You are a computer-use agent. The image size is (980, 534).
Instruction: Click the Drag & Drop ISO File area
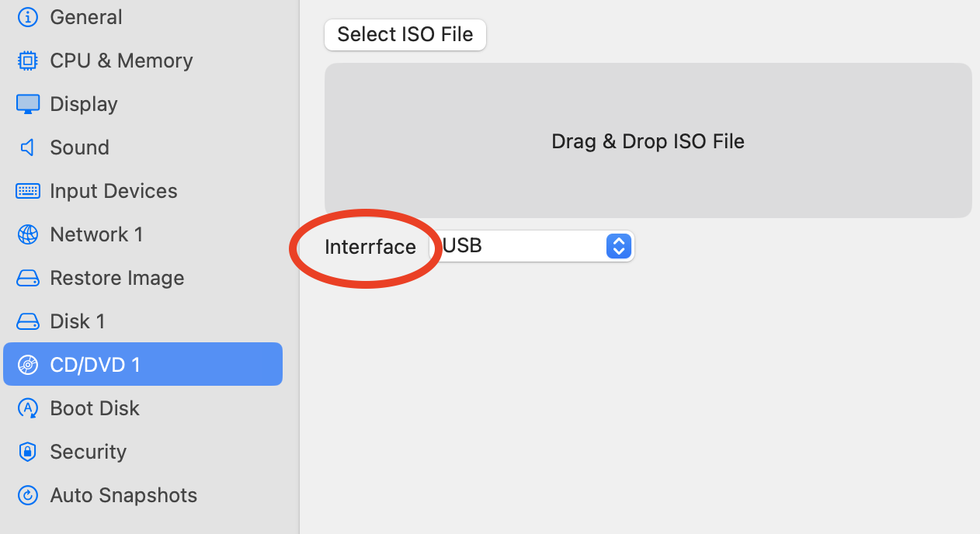[648, 140]
